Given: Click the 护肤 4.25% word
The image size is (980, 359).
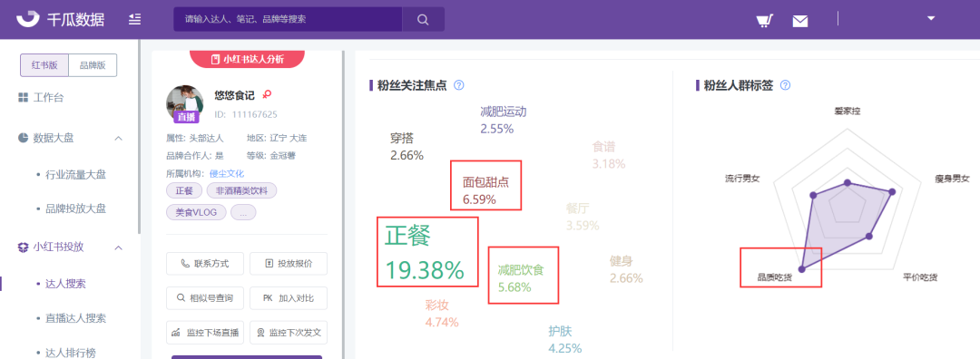Looking at the screenshot, I should click(x=565, y=339).
